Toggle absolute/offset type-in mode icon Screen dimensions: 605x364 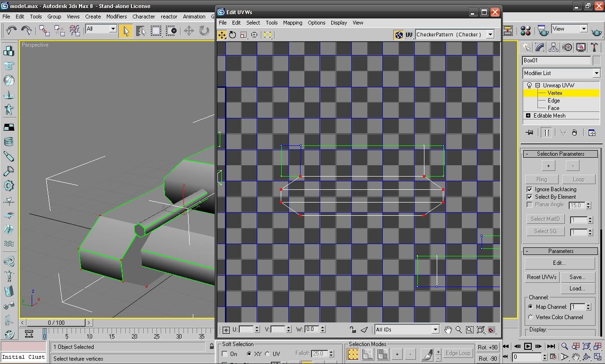coord(226,330)
